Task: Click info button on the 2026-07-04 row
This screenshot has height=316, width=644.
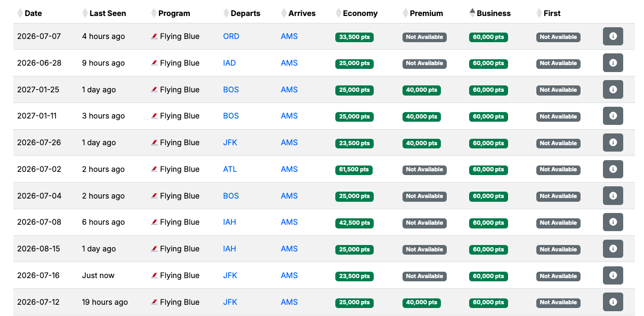Action: point(613,196)
